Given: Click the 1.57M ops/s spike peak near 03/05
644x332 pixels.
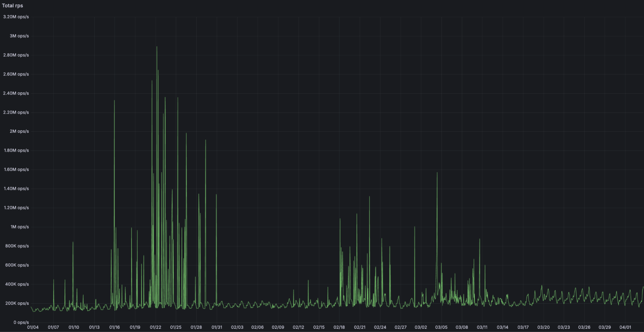Looking at the screenshot, I should tap(437, 173).
